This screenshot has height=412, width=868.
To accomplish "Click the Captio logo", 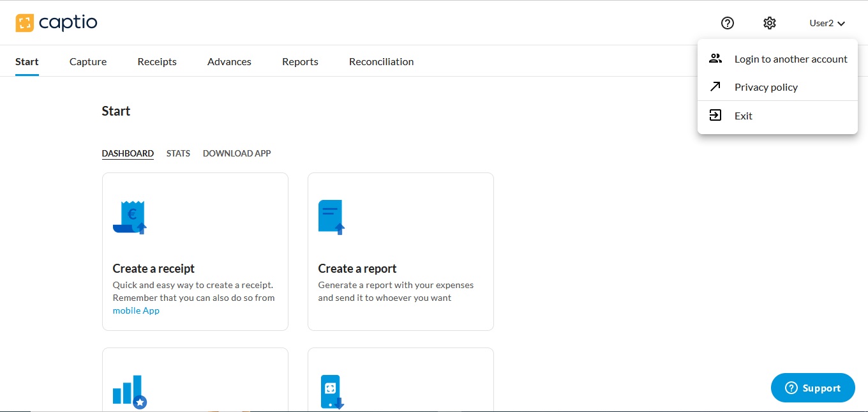I will click(56, 23).
